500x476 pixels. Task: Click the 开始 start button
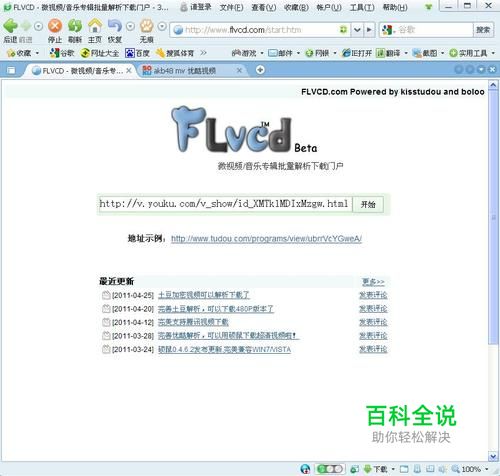tap(368, 204)
